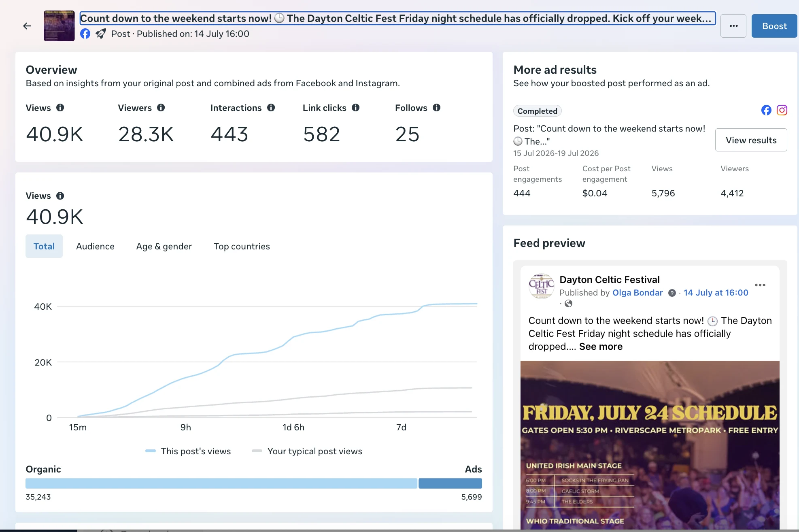The image size is (799, 532).
Task: Click the Interactions value 443
Action: click(229, 134)
